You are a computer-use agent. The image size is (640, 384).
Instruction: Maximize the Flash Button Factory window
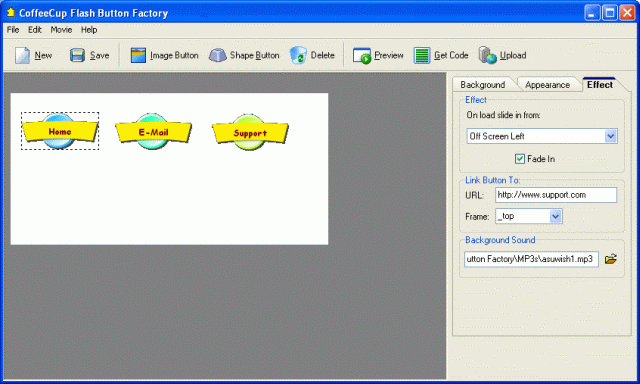[610, 13]
